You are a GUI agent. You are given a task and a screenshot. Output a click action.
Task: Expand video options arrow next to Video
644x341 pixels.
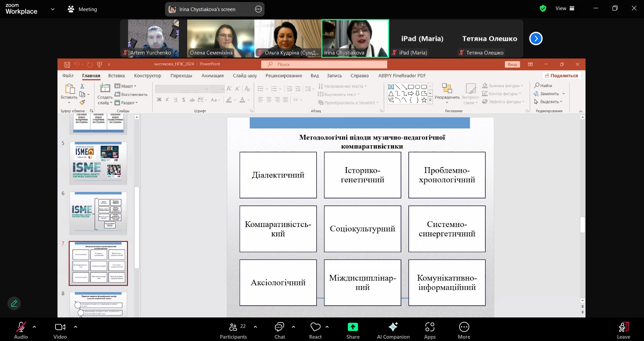click(x=76, y=327)
